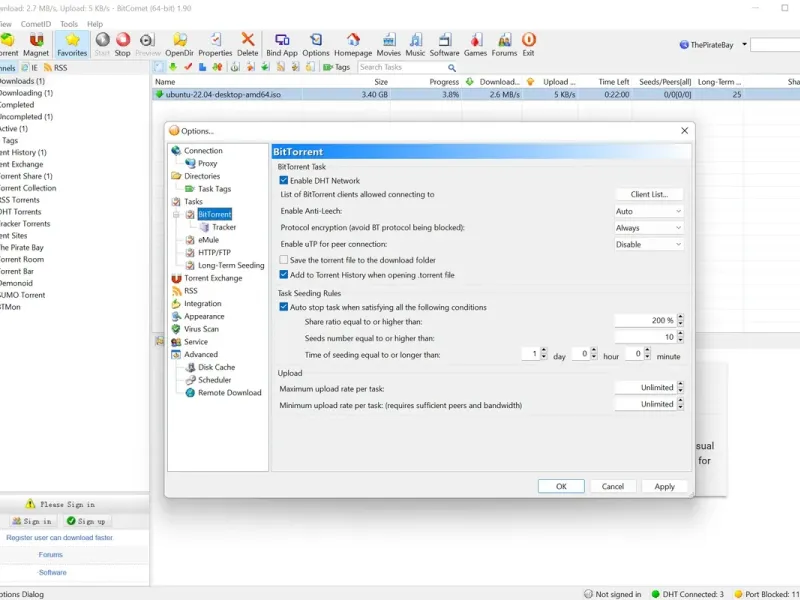Open Options from the main toolbar
Image resolution: width=800 pixels, height=600 pixels.
316,44
